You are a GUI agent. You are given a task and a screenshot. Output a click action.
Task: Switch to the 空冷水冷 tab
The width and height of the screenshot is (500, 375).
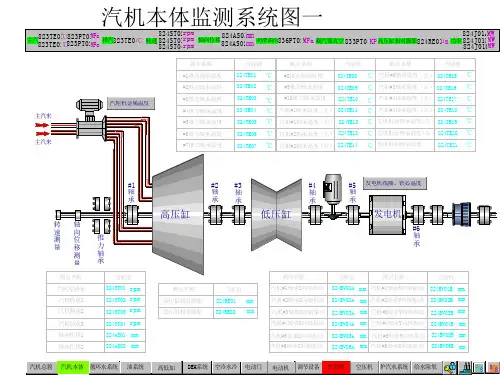(x=226, y=367)
